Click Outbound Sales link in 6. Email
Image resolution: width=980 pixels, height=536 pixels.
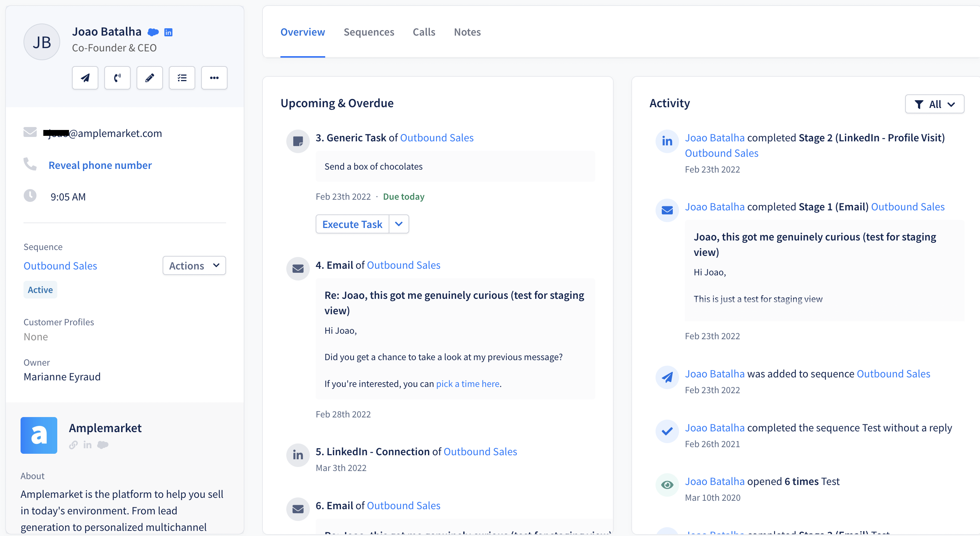404,506
